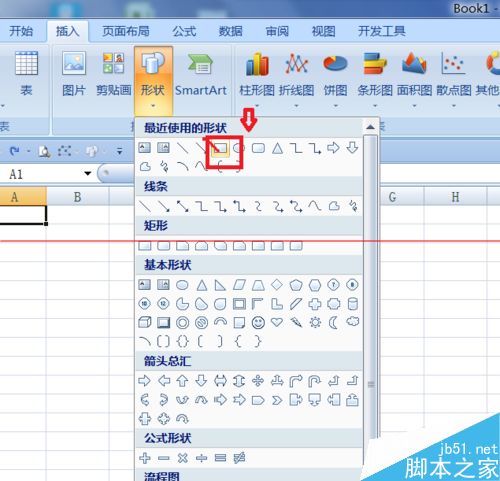Pick the sun shape
The height and width of the screenshot is (481, 500).
pyautogui.click(x=315, y=323)
